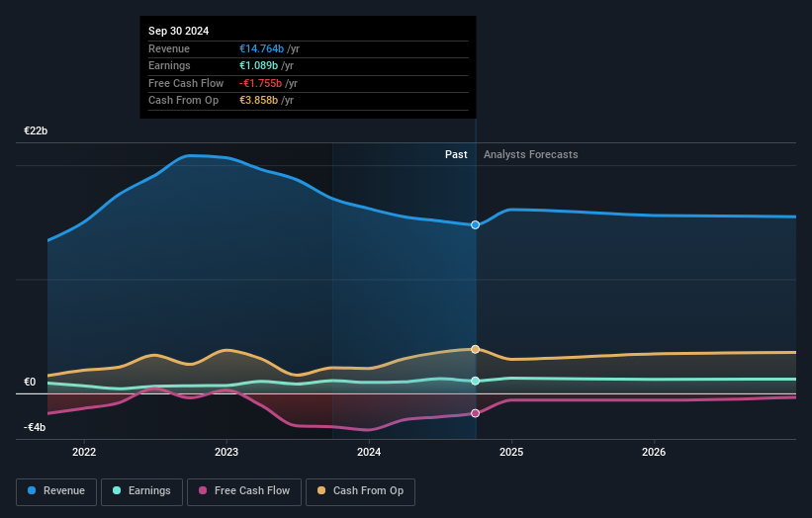Click the Free Cash Flow label in tooltip
Image resolution: width=812 pixels, height=518 pixels.
pyautogui.click(x=186, y=83)
